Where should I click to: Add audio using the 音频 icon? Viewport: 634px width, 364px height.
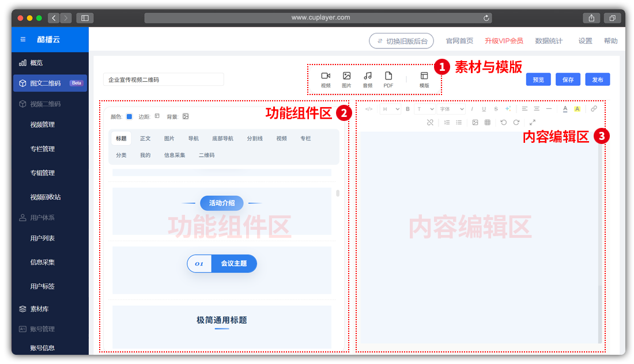tap(367, 79)
